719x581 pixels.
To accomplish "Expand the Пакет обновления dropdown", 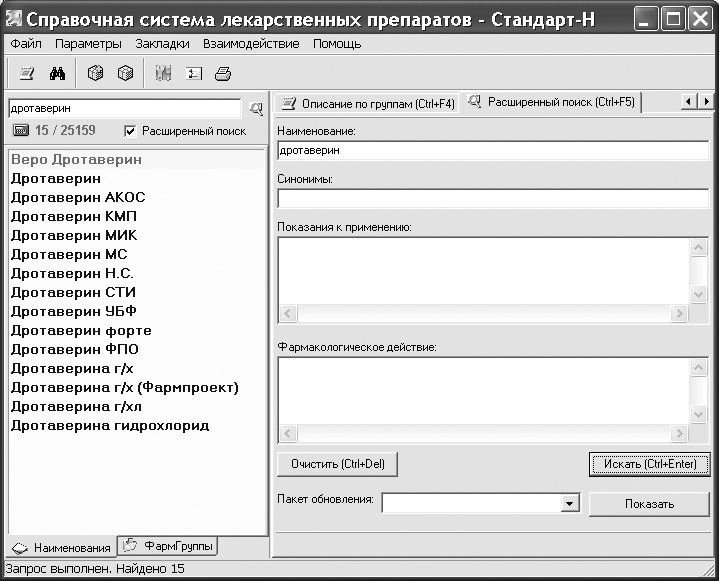I will click(570, 504).
